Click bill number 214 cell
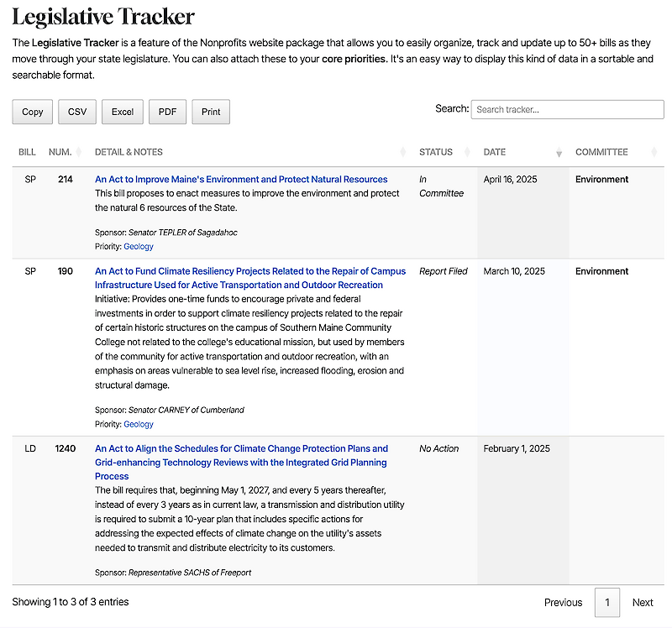This screenshot has height=628, width=672. click(66, 180)
